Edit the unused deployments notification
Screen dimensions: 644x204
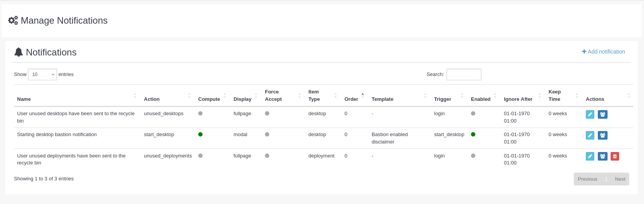590,156
